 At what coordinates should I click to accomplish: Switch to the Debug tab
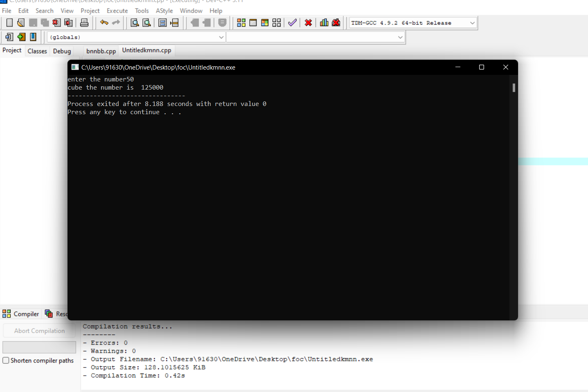[x=62, y=51]
